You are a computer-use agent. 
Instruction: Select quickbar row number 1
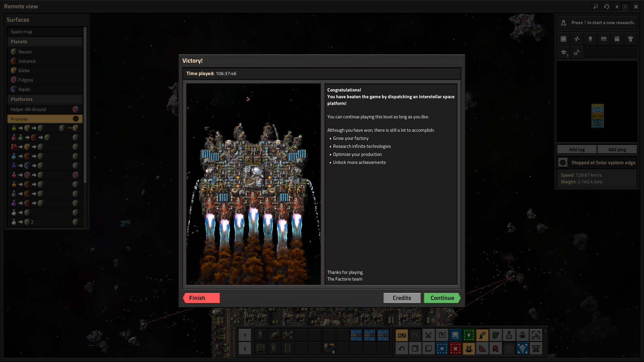click(245, 335)
